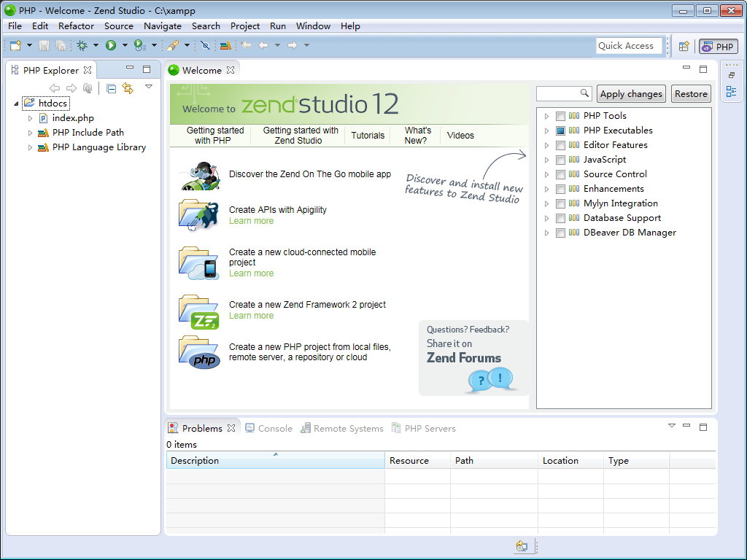Click the Quick Access search field

(x=629, y=46)
